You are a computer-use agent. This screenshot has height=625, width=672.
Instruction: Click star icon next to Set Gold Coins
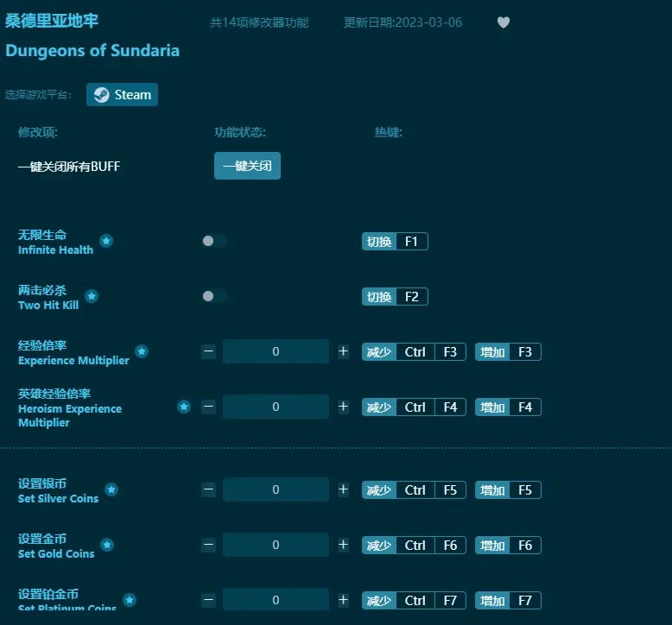107,545
